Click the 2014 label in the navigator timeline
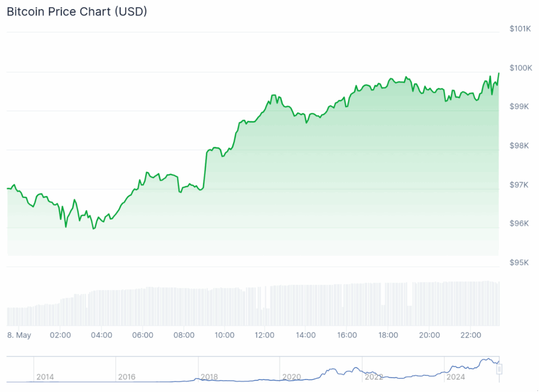Image resolution: width=539 pixels, height=392 pixels. (x=45, y=377)
